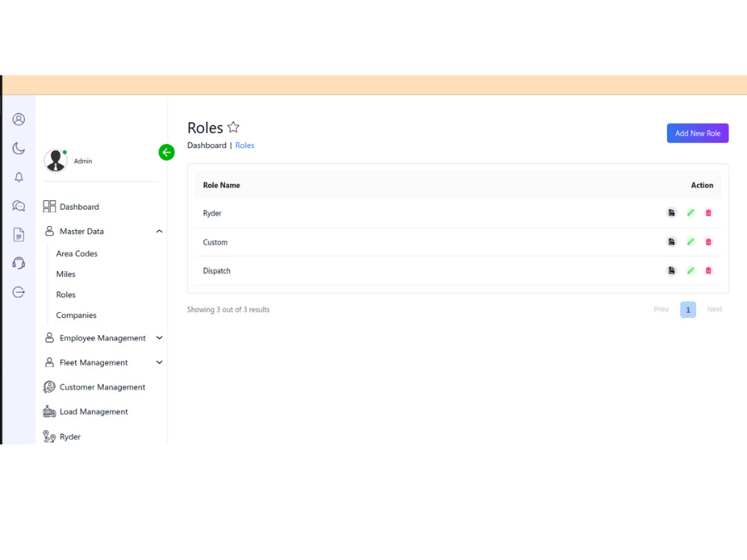Select Employee Management menu label
Screen dimensions: 747x560
point(102,338)
